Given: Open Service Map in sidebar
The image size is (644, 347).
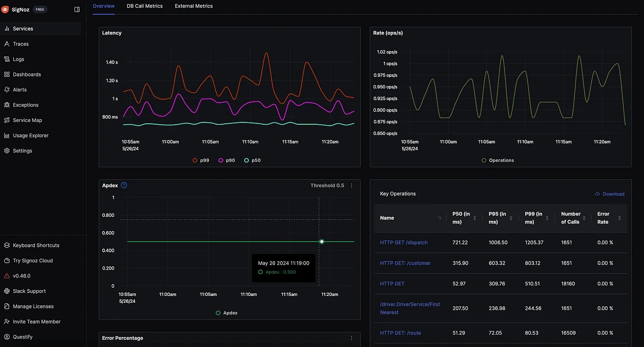Looking at the screenshot, I should [x=27, y=120].
